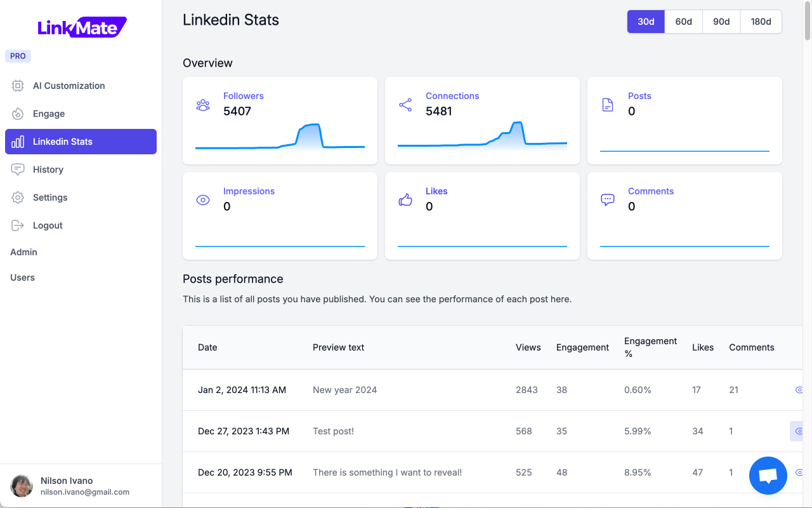Click the Followers people icon
This screenshot has width=812, height=508.
[203, 105]
